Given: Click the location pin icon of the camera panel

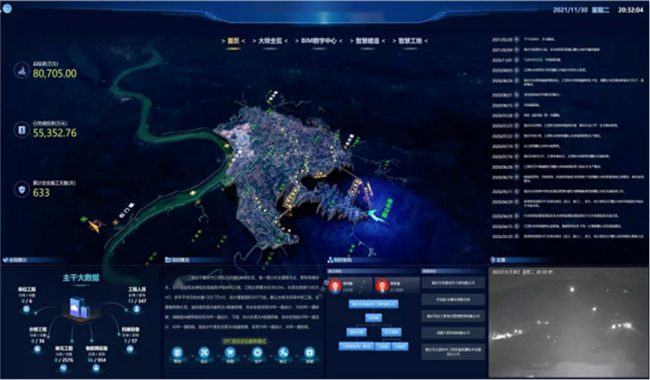Looking at the screenshot, I should (x=493, y=260).
